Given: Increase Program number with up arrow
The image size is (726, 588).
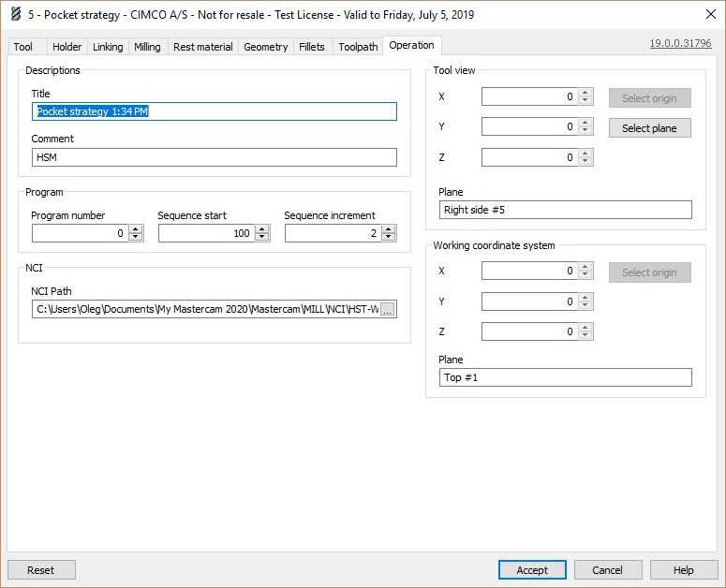Looking at the screenshot, I should click(136, 229).
